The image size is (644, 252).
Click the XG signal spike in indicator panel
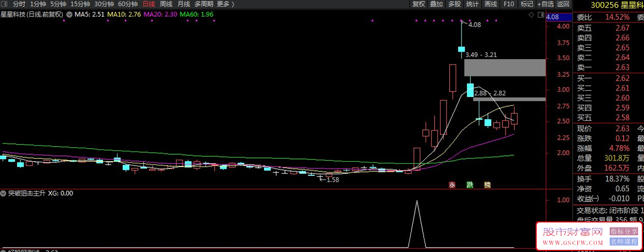pos(416,224)
